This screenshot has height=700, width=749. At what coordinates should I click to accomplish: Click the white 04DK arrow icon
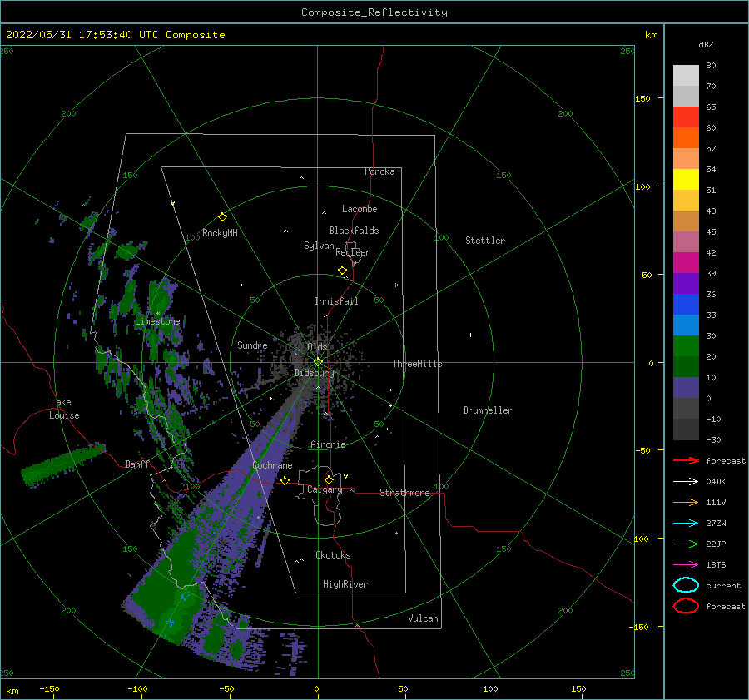[686, 481]
